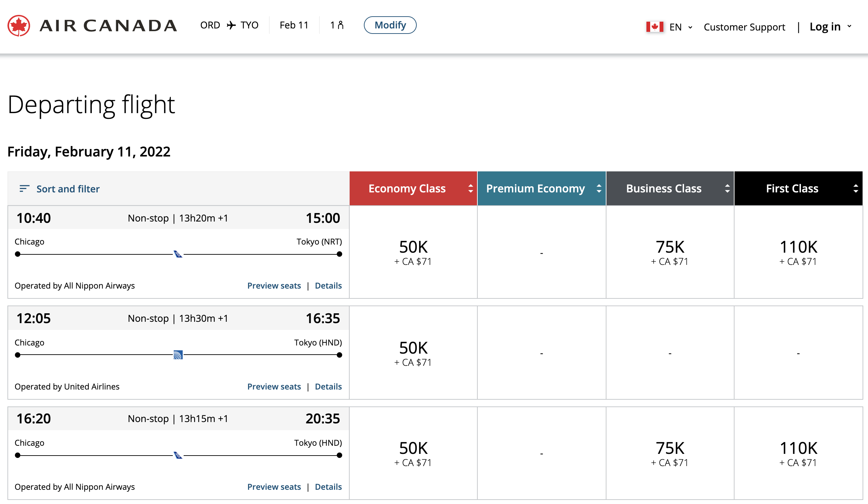Click the Modify search button
The image size is (868, 504).
(390, 25)
